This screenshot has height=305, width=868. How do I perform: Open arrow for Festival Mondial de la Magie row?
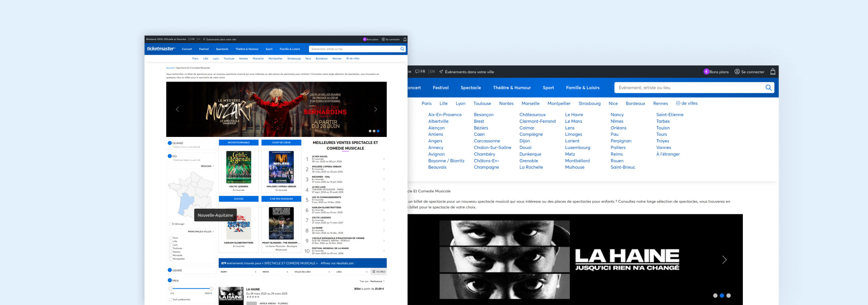pos(384,251)
